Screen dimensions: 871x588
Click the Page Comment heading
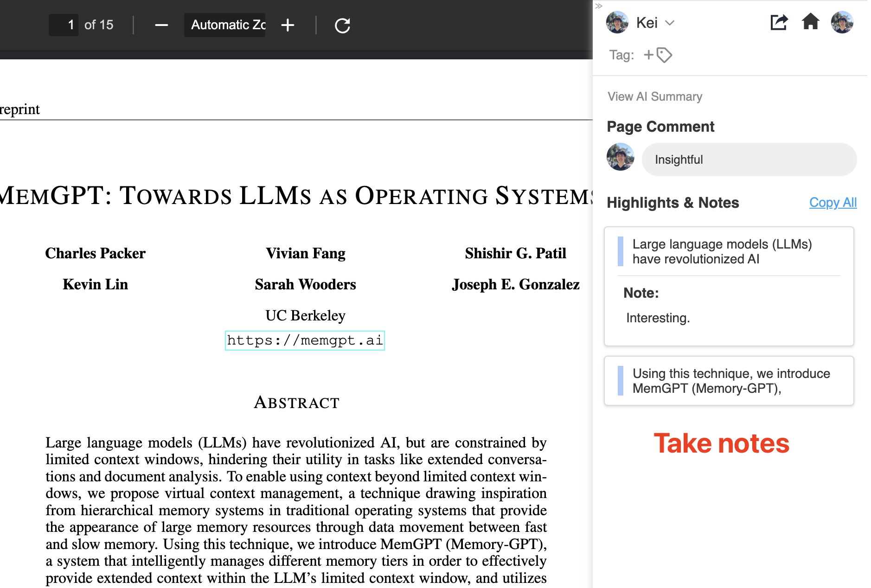click(x=660, y=127)
